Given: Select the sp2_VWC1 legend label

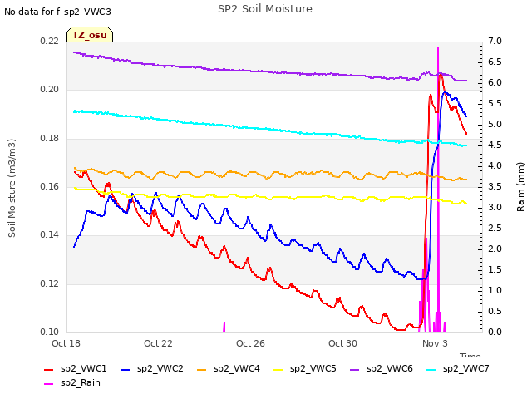Looking at the screenshot, I should coord(83,369).
